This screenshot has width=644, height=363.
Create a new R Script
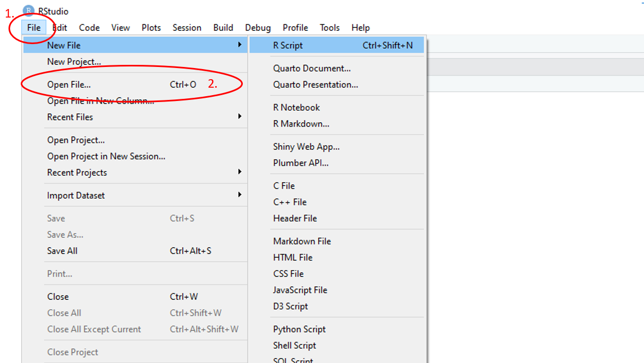point(337,45)
